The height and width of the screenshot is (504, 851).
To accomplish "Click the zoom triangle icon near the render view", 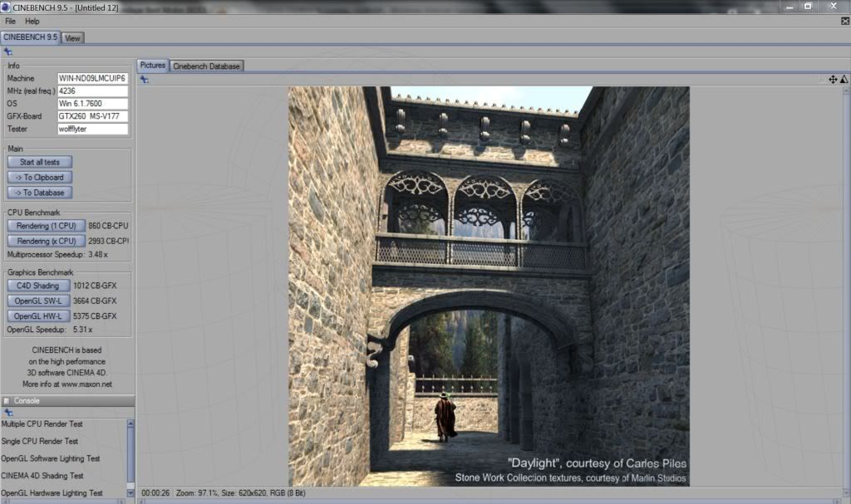I will [845, 79].
